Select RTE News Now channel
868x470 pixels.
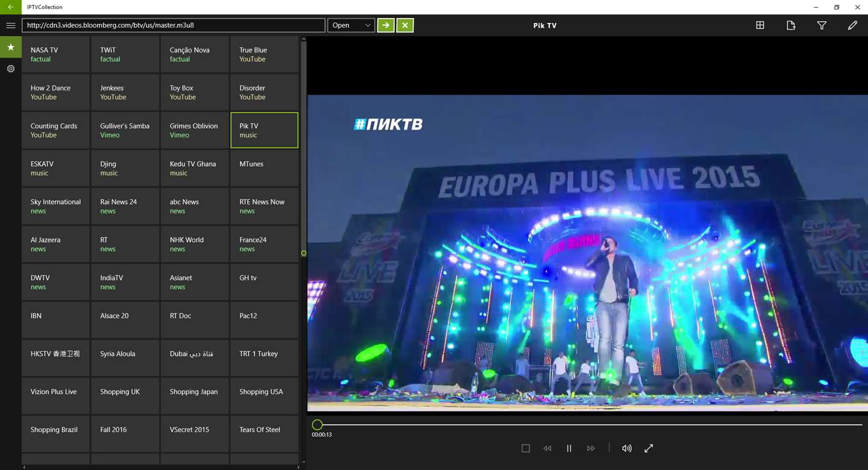coord(265,206)
